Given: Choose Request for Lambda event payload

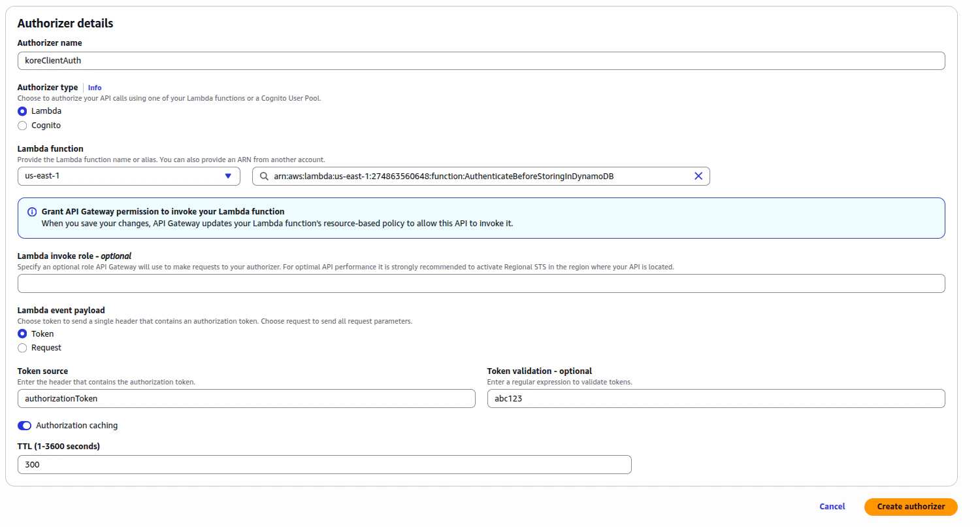Looking at the screenshot, I should click(22, 347).
